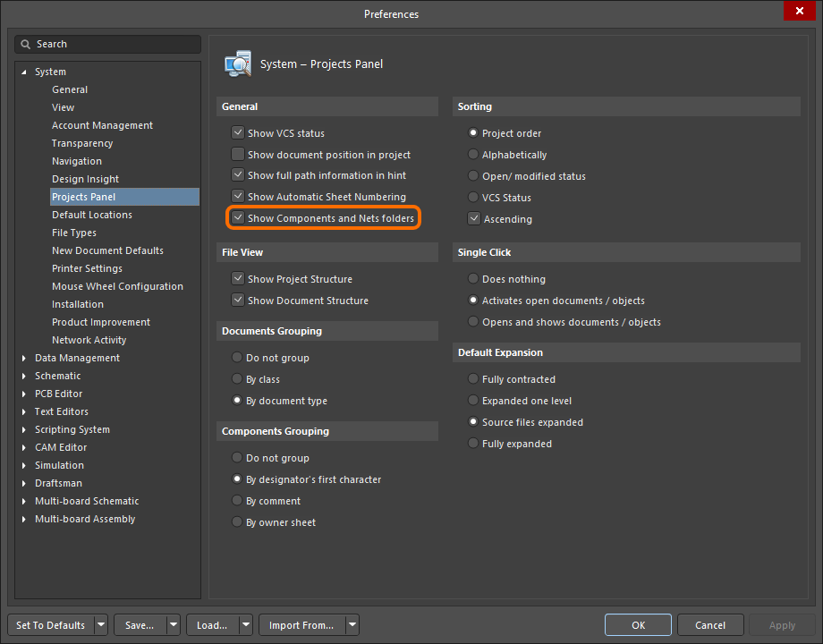This screenshot has width=823, height=644.
Task: Enable Show document position in project
Action: pos(238,155)
